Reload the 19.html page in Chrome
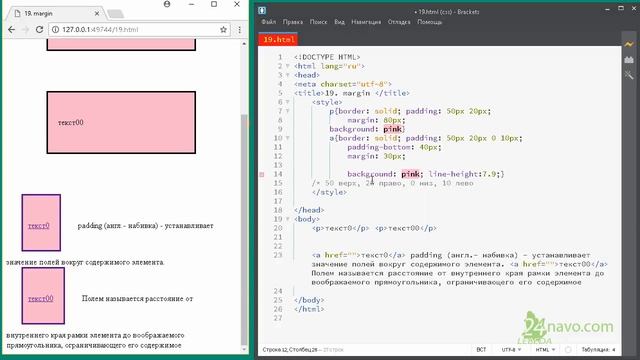Screen dimensions: 640x360 pyautogui.click(x=39, y=29)
